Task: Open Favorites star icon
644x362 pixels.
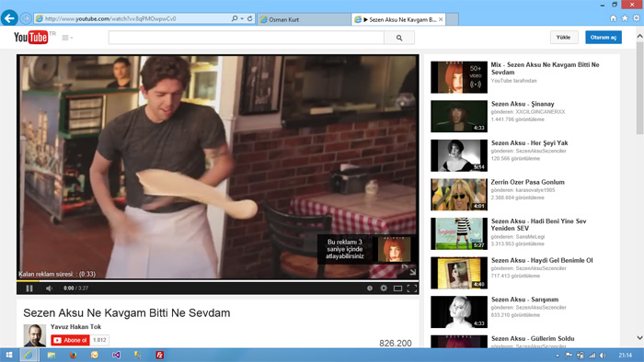Action: click(x=625, y=18)
